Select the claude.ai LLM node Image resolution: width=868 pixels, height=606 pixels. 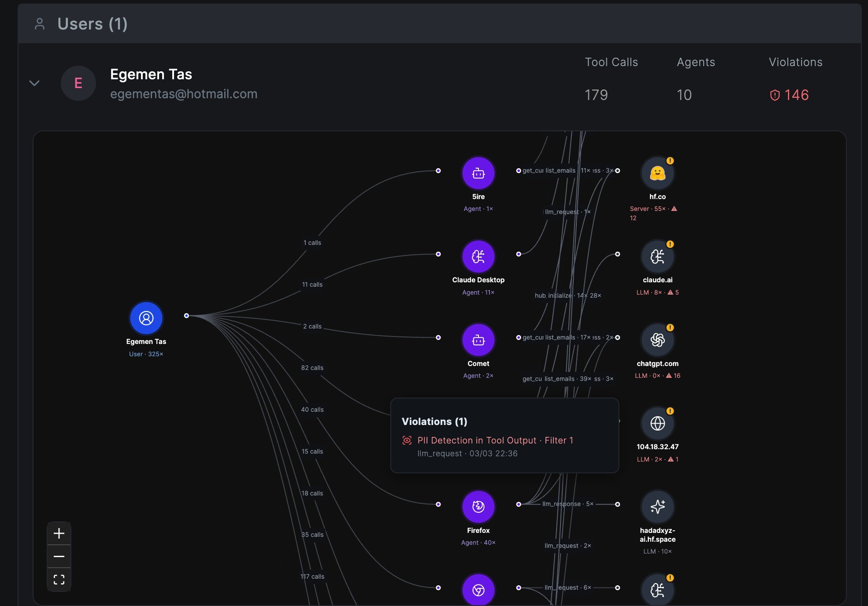657,257
